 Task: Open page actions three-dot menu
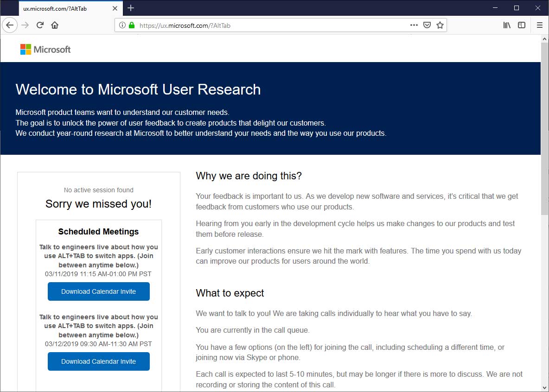[414, 25]
